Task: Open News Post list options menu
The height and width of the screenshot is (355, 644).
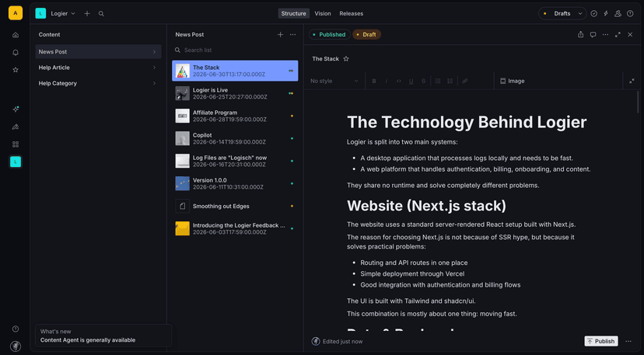Action: click(293, 34)
